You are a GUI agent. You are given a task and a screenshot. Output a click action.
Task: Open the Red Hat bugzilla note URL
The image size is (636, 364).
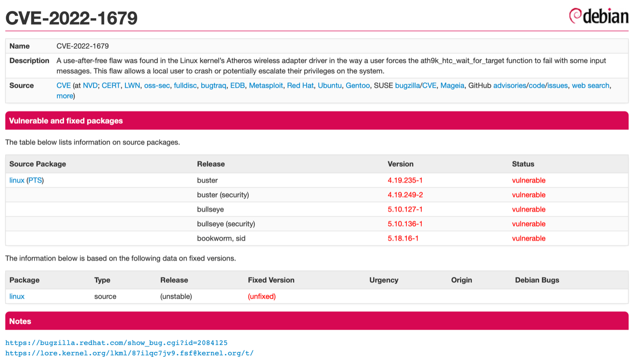(116, 343)
